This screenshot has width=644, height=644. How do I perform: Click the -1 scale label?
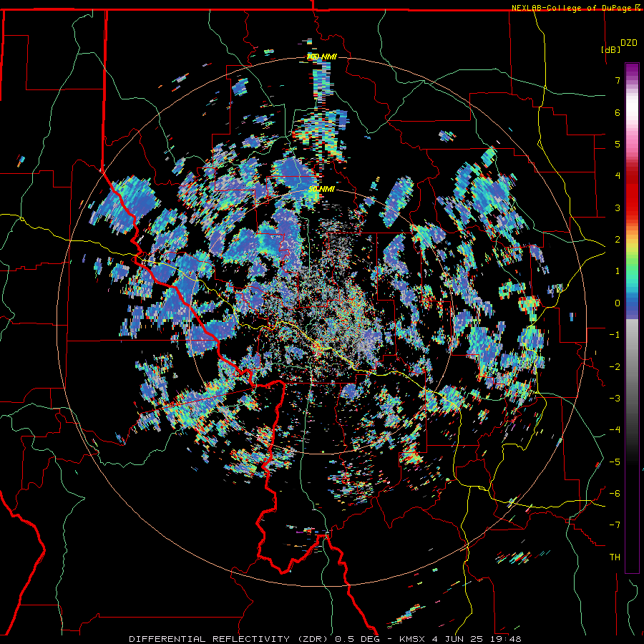point(615,335)
